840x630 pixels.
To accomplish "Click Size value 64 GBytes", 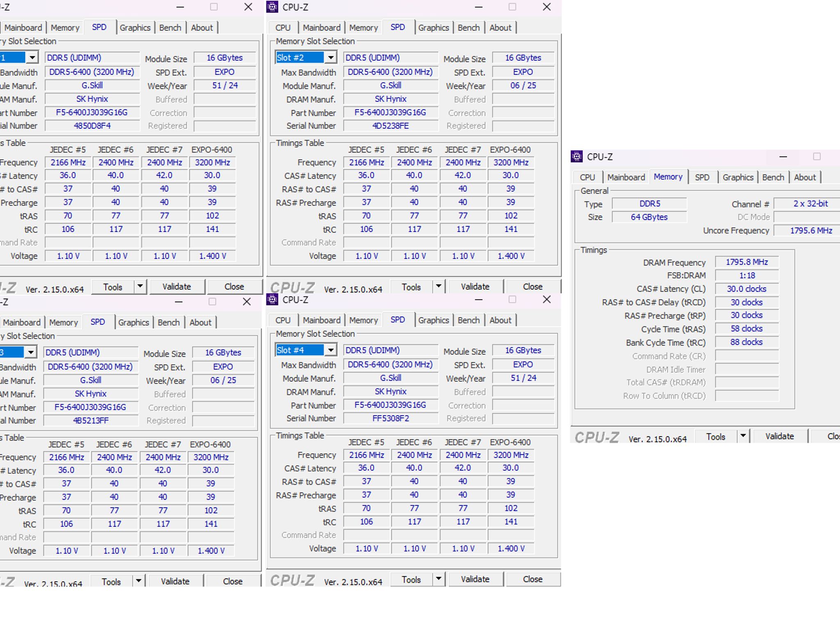I will [x=649, y=217].
